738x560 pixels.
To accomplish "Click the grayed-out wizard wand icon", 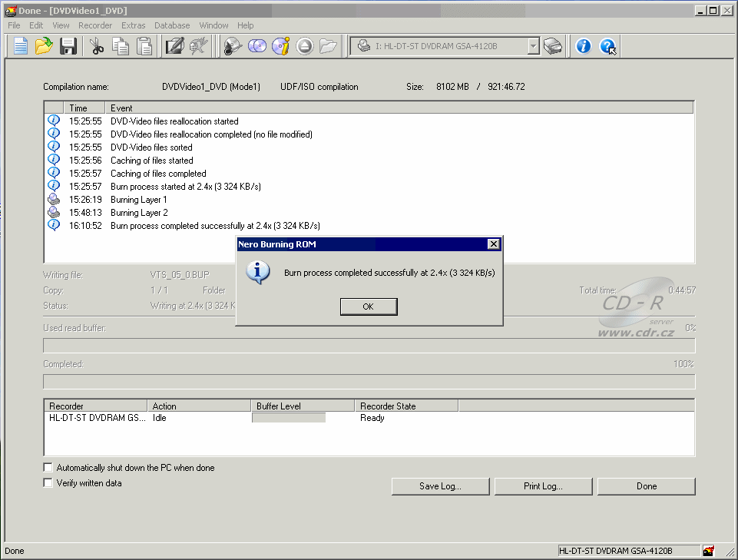I will click(x=199, y=46).
